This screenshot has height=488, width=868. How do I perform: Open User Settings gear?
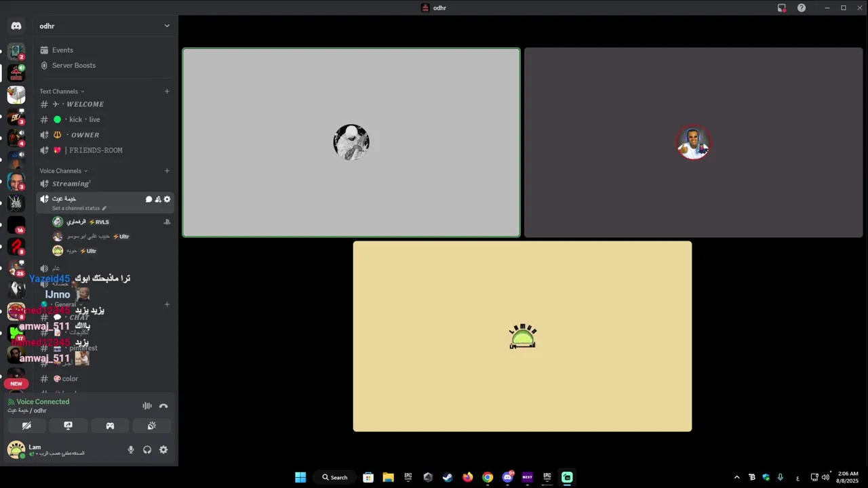click(x=163, y=449)
